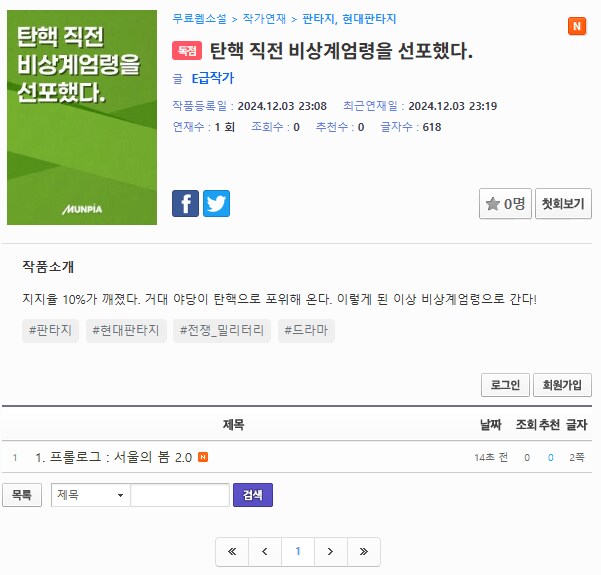Open the 작가연재 breadcrumb link
601x575 pixels.
tap(264, 18)
